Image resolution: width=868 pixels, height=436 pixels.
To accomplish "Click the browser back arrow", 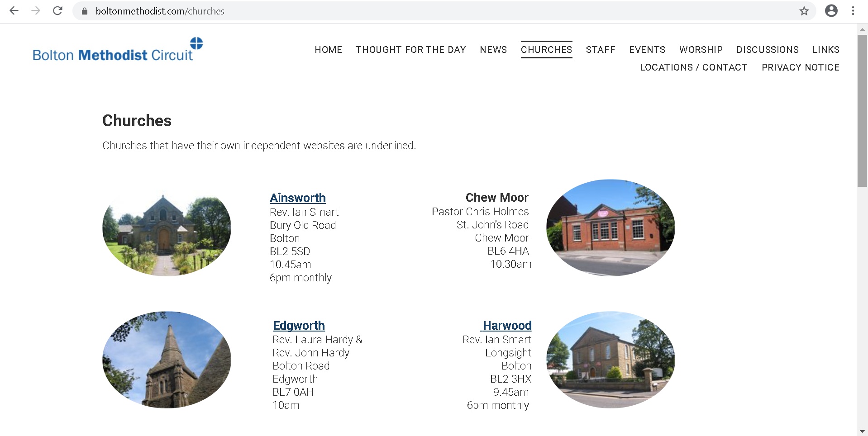I will click(x=14, y=11).
